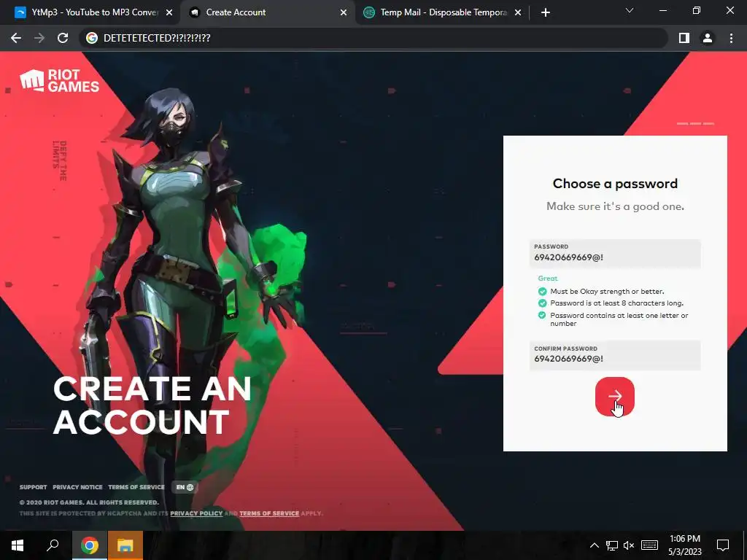
Task: Open hCaptcha Terms of Service link
Action: [x=269, y=513]
